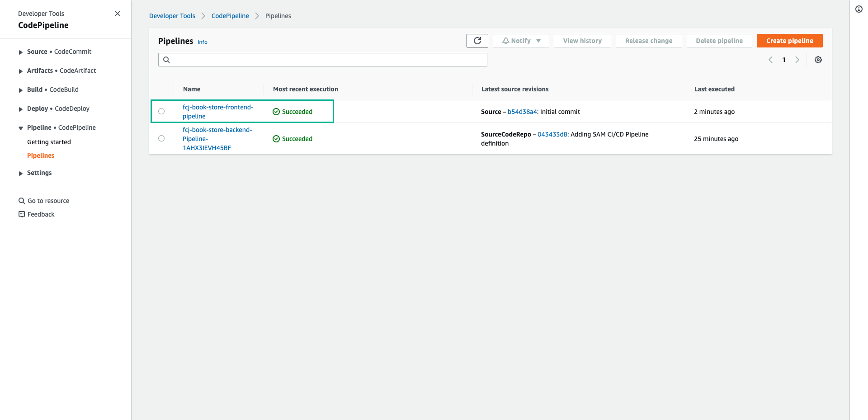Click the Name column header
Viewport: 868px width, 420px height.
point(192,89)
